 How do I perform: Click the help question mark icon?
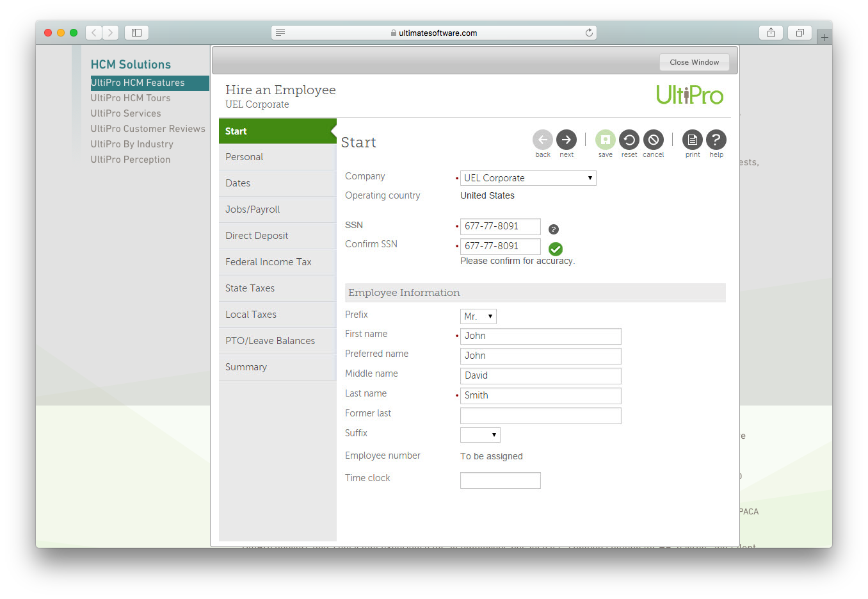pyautogui.click(x=716, y=140)
